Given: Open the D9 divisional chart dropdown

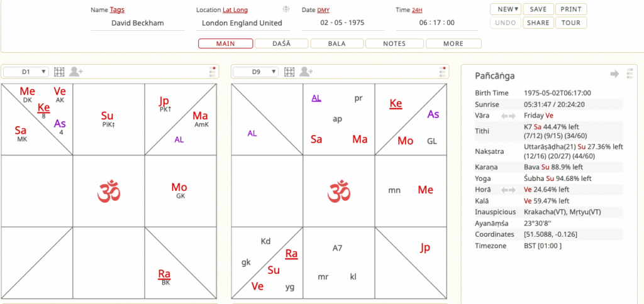Looking at the screenshot, I should pos(256,72).
